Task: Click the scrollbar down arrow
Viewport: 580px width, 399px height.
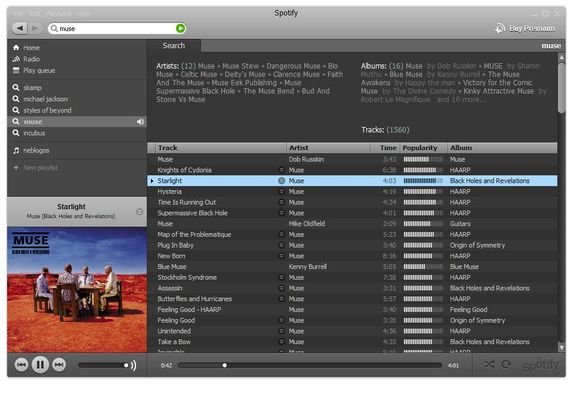Action: (x=562, y=348)
